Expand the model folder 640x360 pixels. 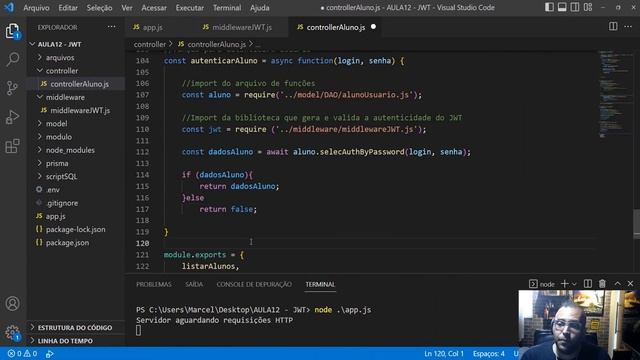tap(76, 124)
